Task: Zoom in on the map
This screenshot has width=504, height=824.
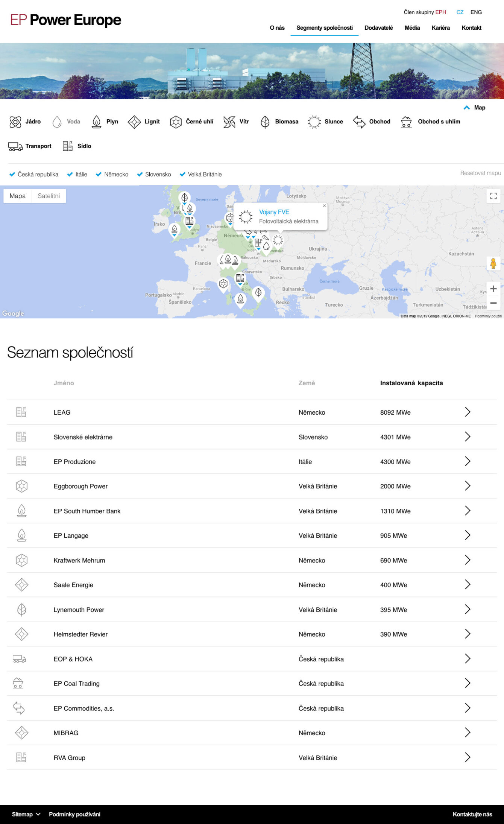Action: tap(493, 289)
